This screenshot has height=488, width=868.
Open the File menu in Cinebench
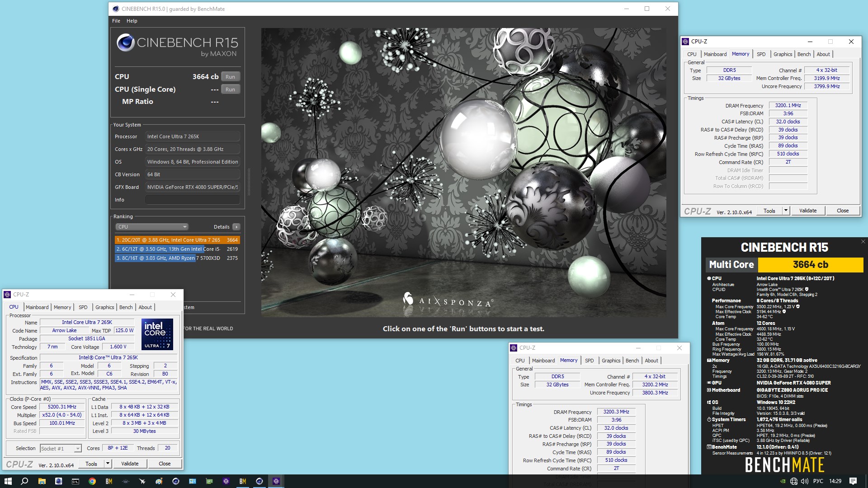116,21
